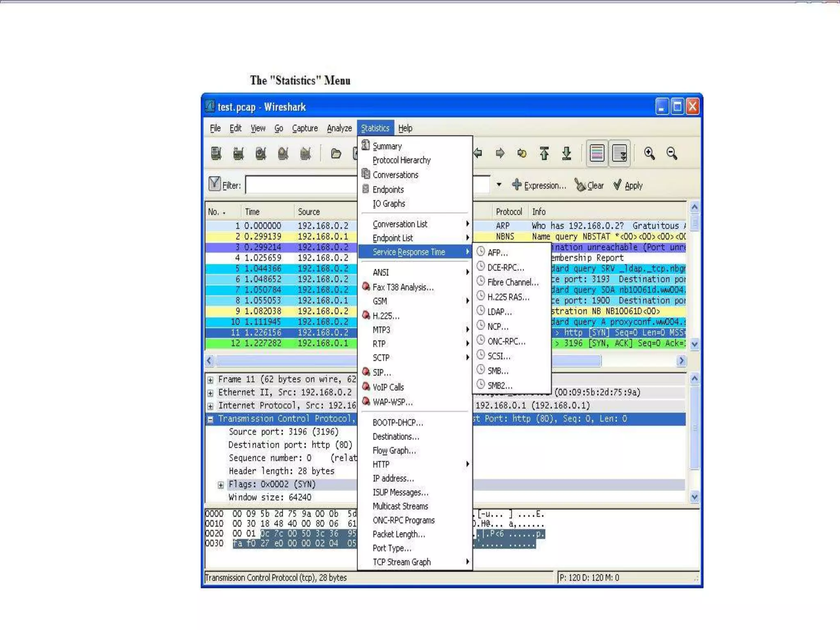
Task: Open the filter history dropdown arrow
Action: point(499,185)
